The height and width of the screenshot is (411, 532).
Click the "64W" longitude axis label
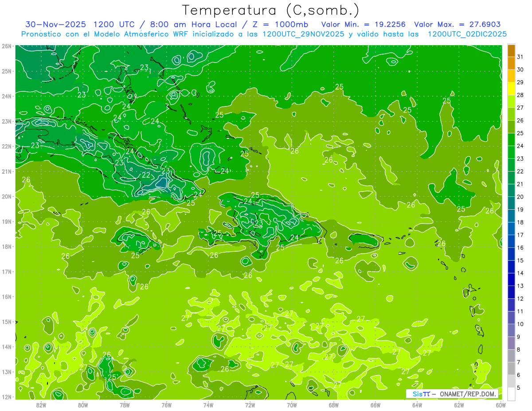(417, 405)
